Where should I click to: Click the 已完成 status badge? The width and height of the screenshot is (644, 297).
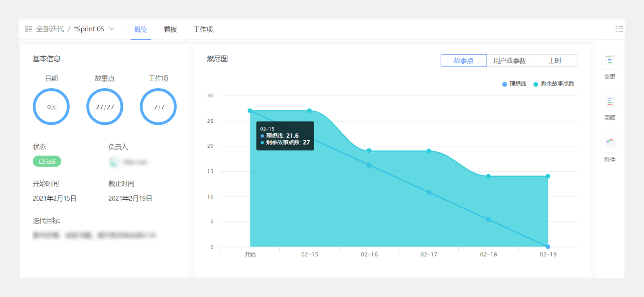click(47, 161)
